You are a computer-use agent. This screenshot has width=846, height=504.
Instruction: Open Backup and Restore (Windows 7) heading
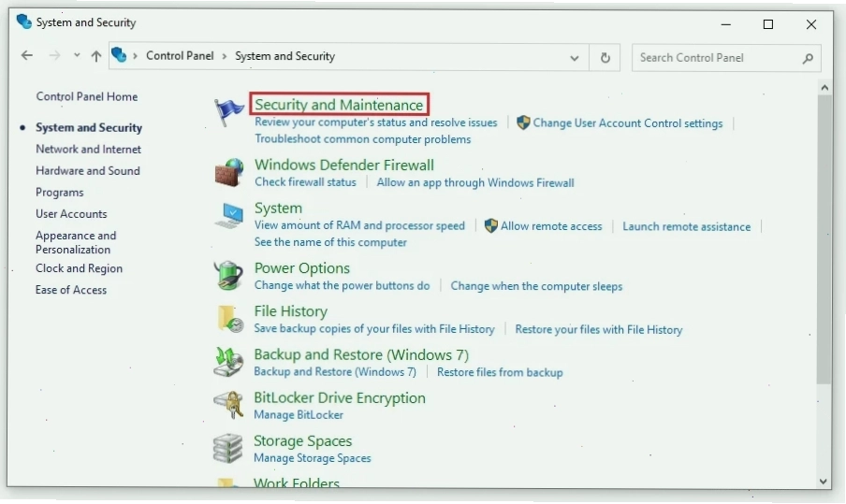coord(361,354)
